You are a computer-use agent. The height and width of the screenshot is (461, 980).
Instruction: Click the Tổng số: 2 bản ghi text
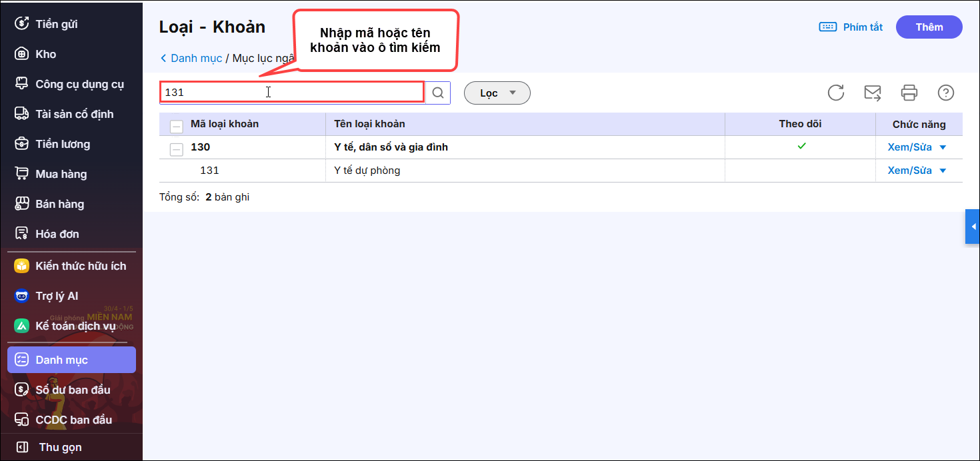tap(204, 197)
